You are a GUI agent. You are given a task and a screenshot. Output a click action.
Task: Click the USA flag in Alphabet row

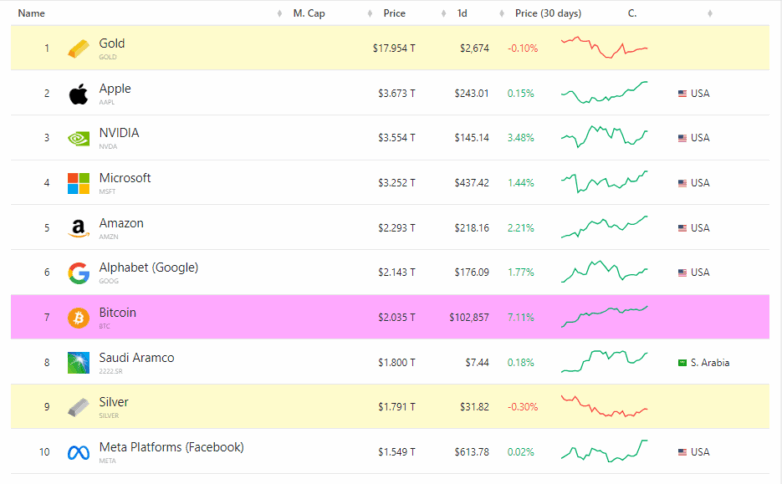pos(682,272)
